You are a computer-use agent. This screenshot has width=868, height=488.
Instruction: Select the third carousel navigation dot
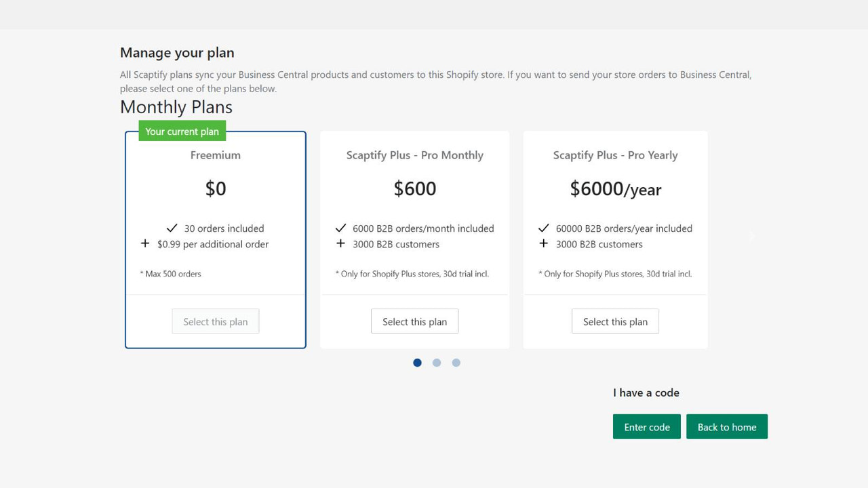(x=456, y=363)
